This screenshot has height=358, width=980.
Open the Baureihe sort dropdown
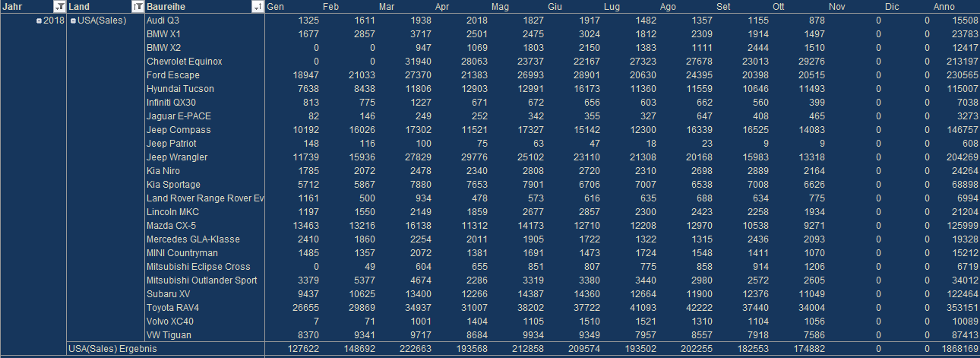click(x=258, y=7)
